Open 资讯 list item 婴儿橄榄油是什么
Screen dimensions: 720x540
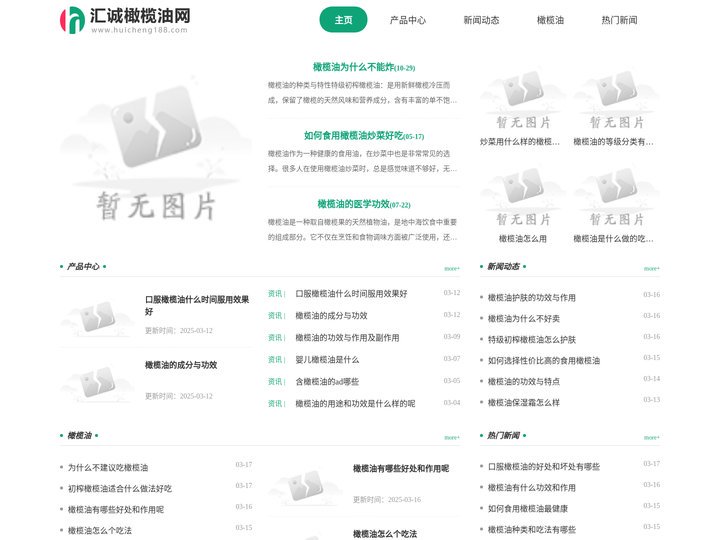pos(327,360)
